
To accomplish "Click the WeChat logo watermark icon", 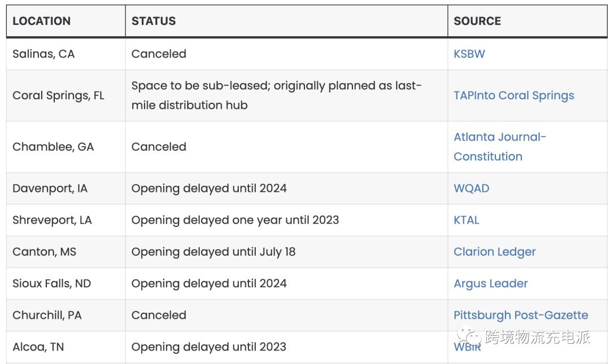I will tap(468, 337).
